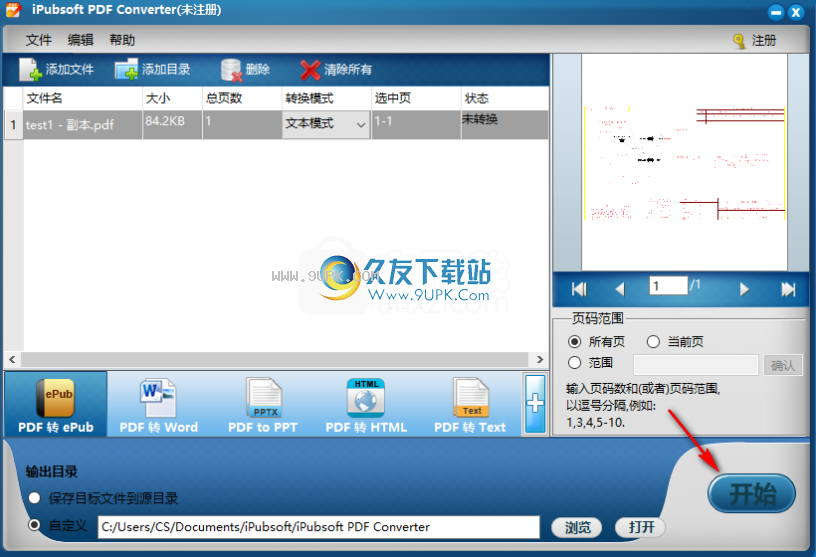Minimize the iPubsoft PDF Converter window
Image resolution: width=816 pixels, height=557 pixels.
(775, 12)
